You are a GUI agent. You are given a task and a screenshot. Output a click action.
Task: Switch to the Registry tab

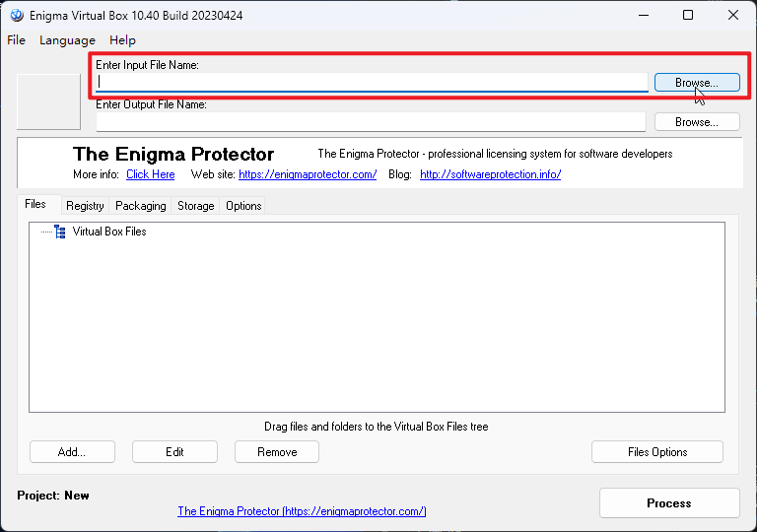(85, 206)
